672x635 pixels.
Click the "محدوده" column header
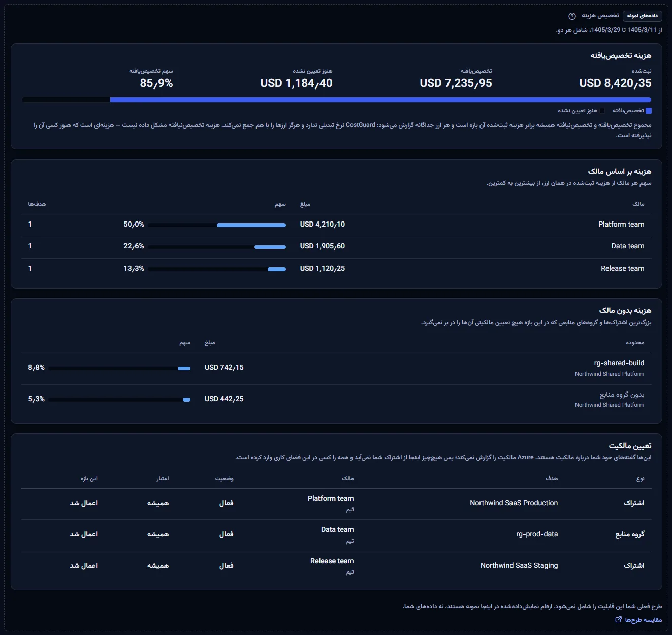coord(635,343)
